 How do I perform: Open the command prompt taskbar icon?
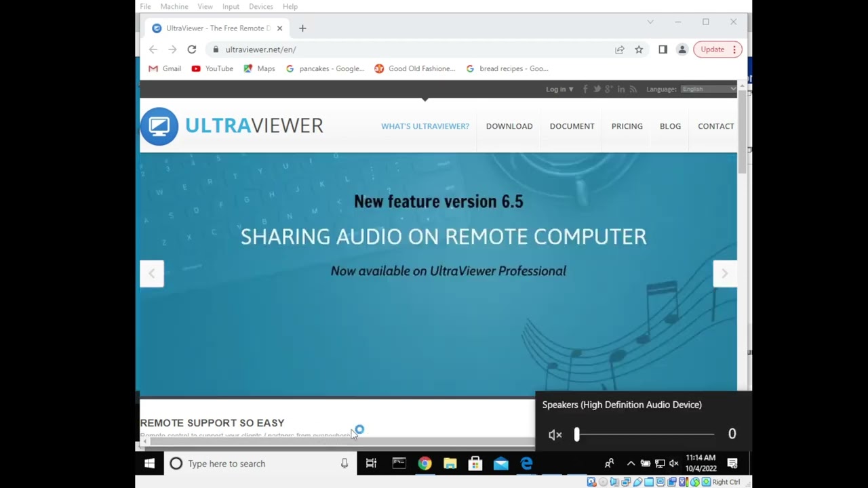[x=399, y=464]
